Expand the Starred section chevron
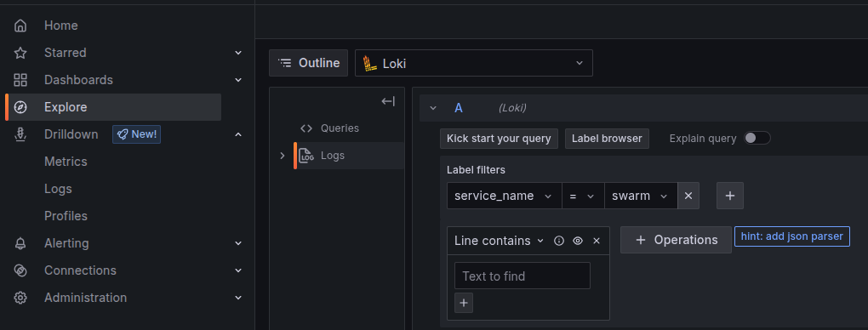The height and width of the screenshot is (330, 868). pos(238,53)
